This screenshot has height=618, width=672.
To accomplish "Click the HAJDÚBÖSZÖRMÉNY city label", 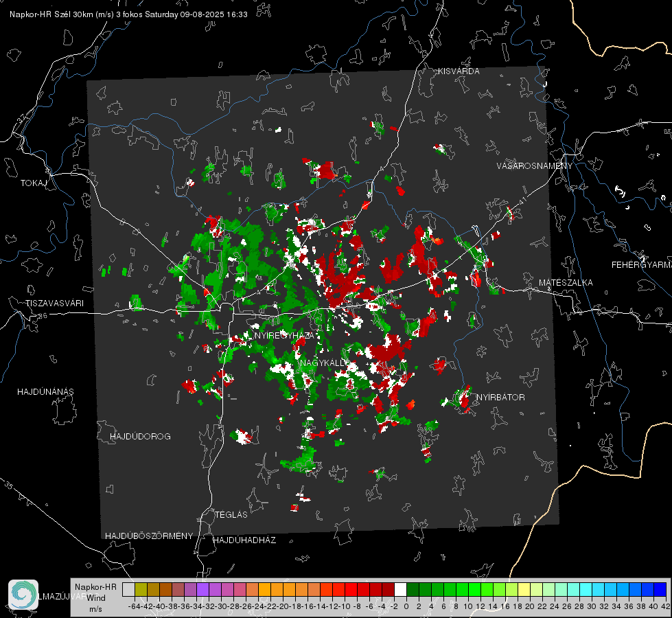I will [x=149, y=536].
